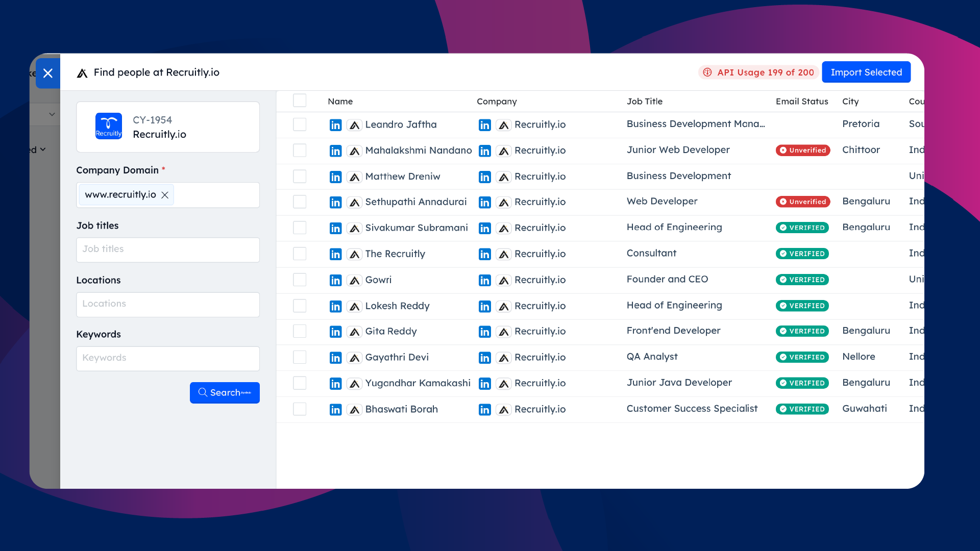Viewport: 980px width, 551px height.
Task: Open Leandro Jaftha's LinkedIn profile icon
Action: [x=335, y=125]
